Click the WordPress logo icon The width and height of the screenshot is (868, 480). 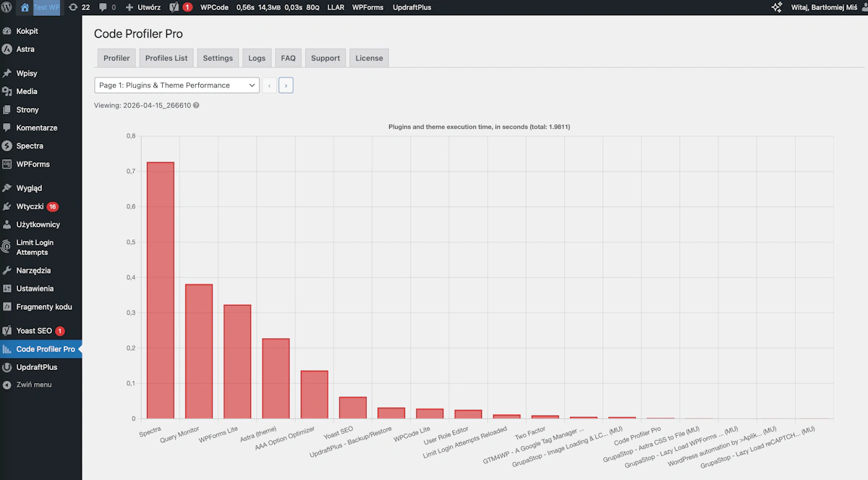coord(7,7)
